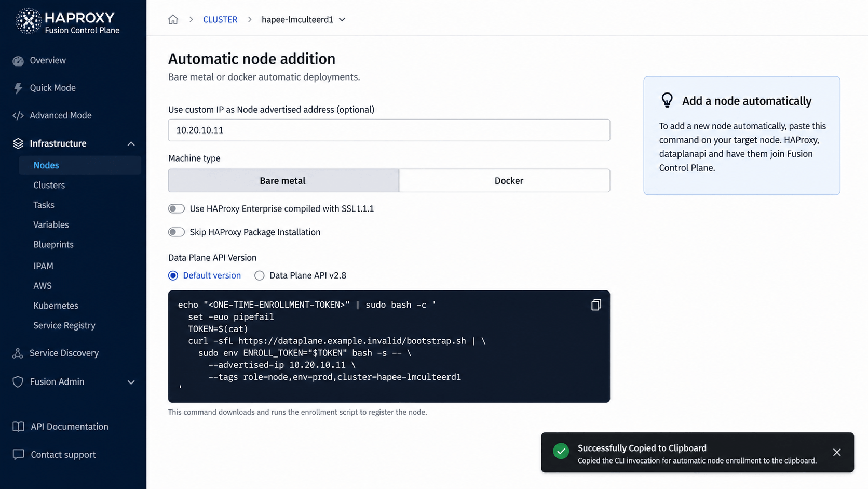Open Service Discovery in the sidebar
The image size is (868, 489).
tap(64, 353)
